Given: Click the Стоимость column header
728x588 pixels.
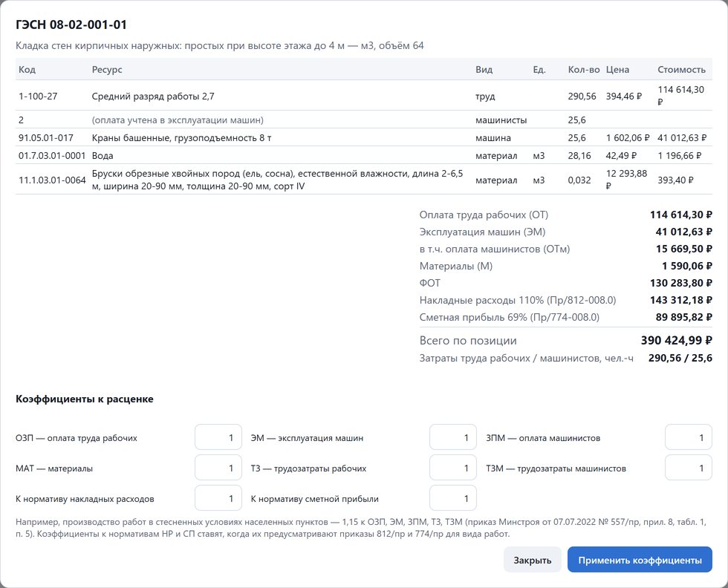Looking at the screenshot, I should (682, 70).
